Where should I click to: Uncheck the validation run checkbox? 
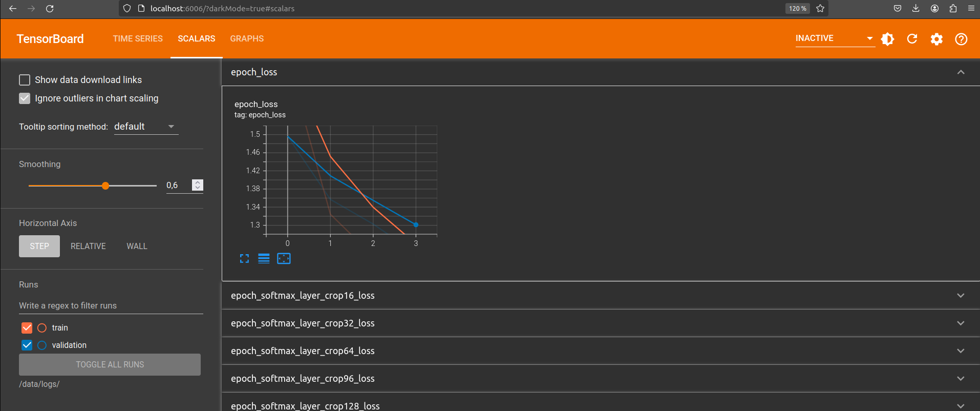(27, 345)
